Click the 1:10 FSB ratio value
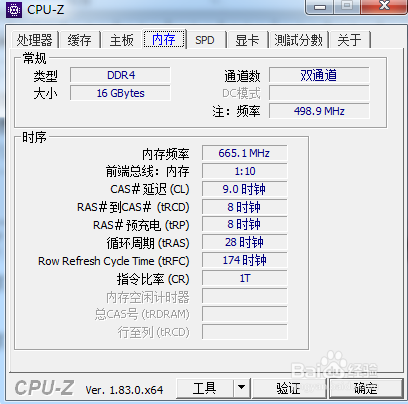Image resolution: width=408 pixels, height=404 pixels. [244, 171]
